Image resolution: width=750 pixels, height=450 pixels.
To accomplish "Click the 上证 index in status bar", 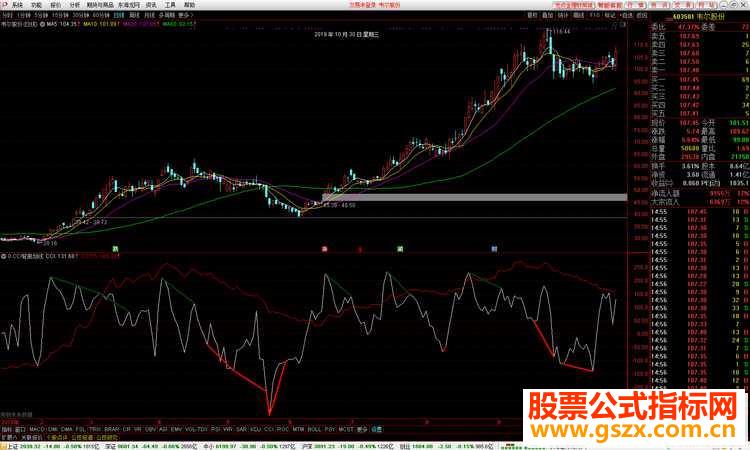I will point(13,446).
